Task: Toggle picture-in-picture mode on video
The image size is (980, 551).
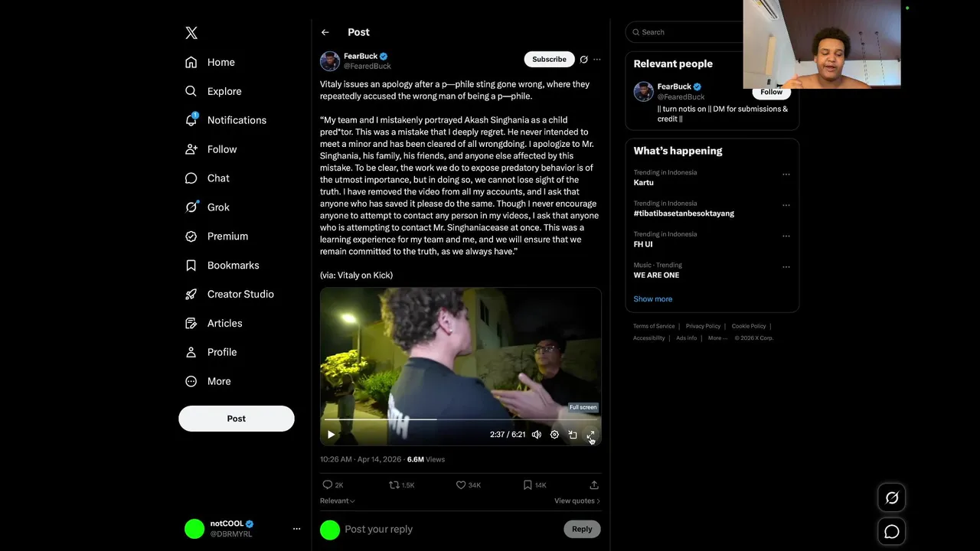Action: click(573, 435)
